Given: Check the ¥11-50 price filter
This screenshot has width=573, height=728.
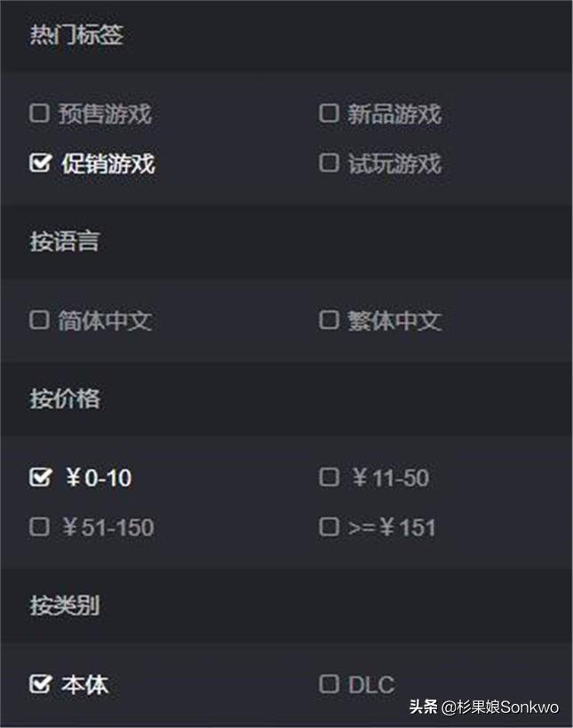Looking at the screenshot, I should pyautogui.click(x=330, y=477).
